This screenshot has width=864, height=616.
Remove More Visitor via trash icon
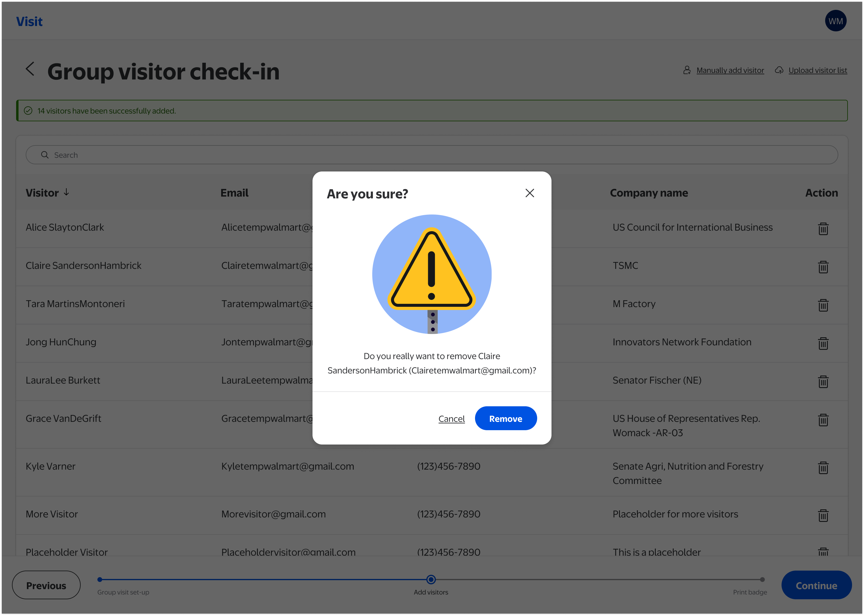pyautogui.click(x=823, y=516)
